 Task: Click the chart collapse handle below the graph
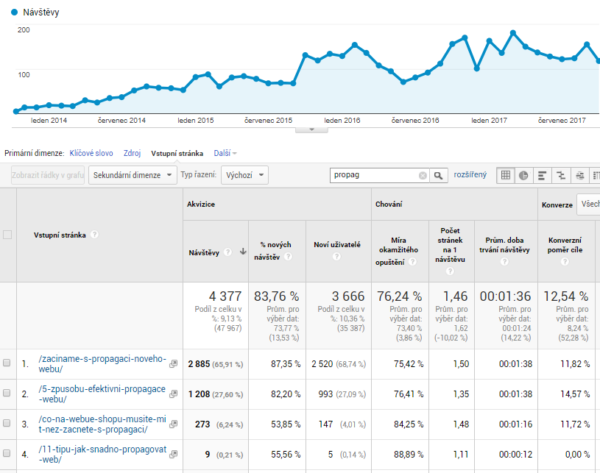(x=310, y=128)
